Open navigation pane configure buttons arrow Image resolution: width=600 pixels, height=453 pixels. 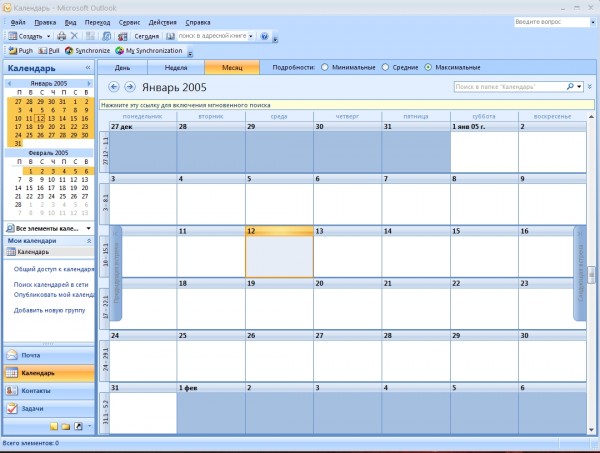[89, 426]
